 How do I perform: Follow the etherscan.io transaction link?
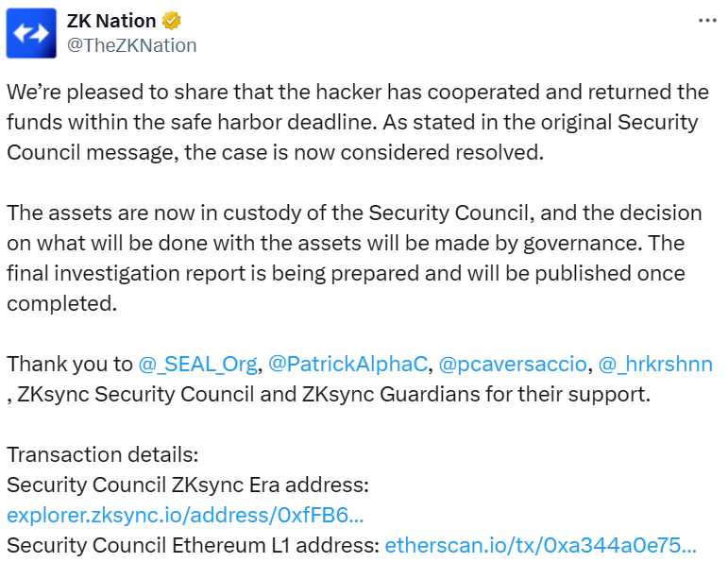(x=540, y=545)
